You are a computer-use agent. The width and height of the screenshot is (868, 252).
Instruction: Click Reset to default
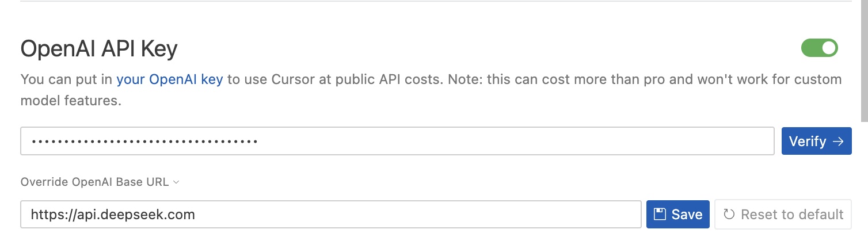(791, 215)
